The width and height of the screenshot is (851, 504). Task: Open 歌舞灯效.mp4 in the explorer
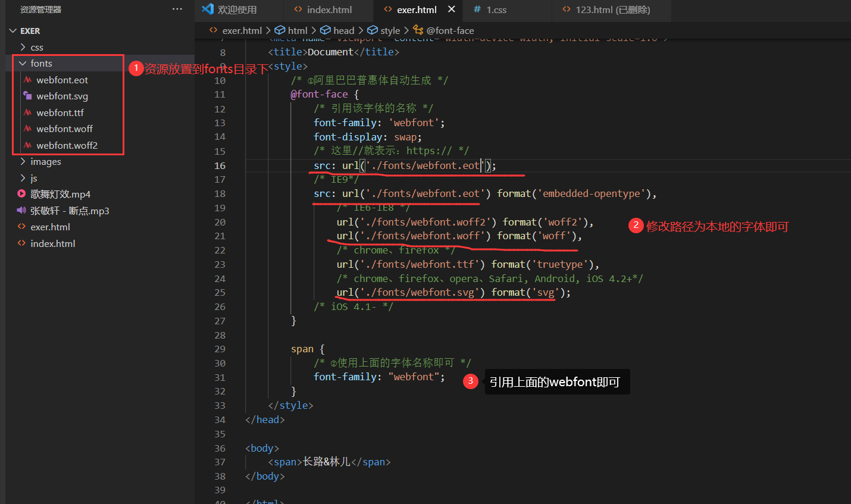[x=61, y=194]
